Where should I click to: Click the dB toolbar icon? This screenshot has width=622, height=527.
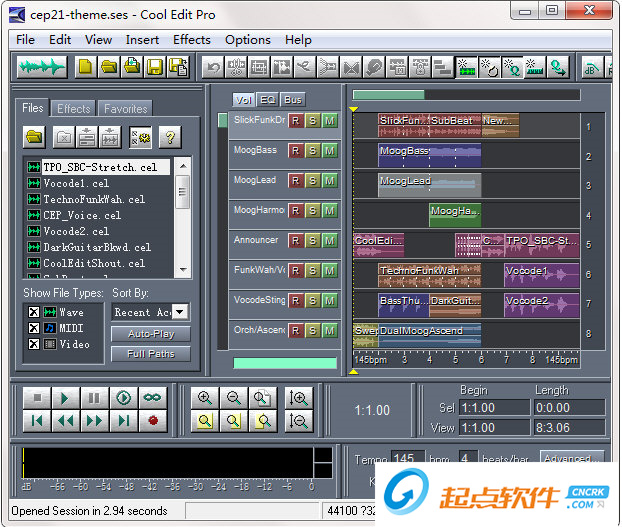coord(591,67)
